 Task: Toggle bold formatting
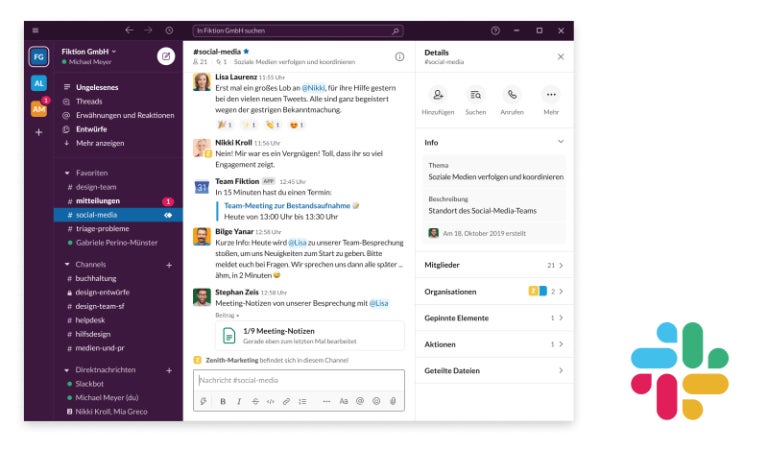click(223, 401)
